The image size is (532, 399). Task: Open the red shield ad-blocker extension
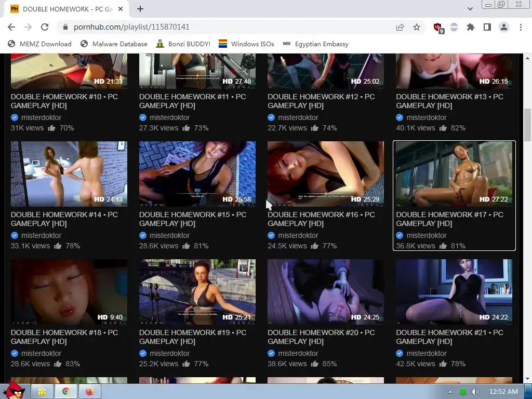coord(438,28)
